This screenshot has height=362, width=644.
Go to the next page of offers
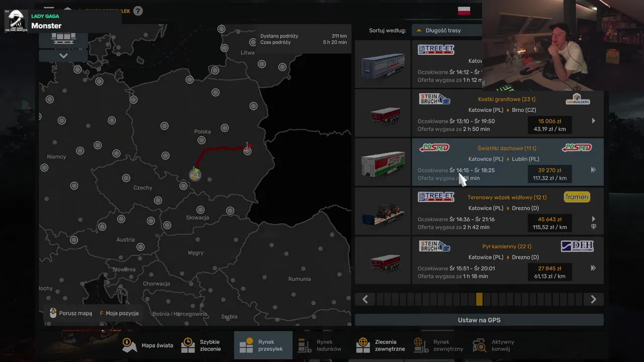(x=593, y=299)
